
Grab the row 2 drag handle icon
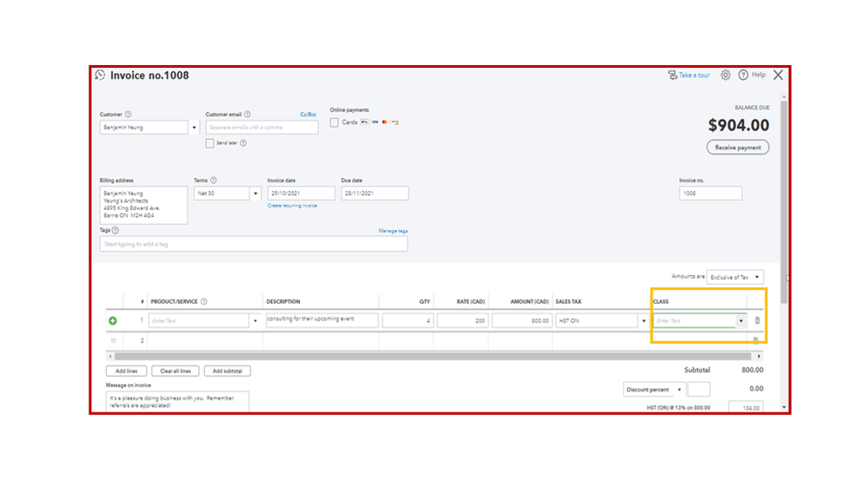point(114,341)
